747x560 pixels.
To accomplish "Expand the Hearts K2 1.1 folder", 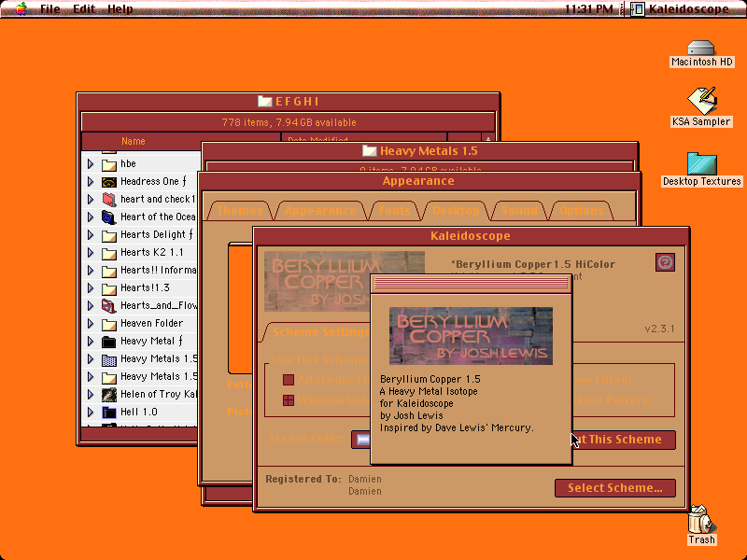I will [x=91, y=252].
